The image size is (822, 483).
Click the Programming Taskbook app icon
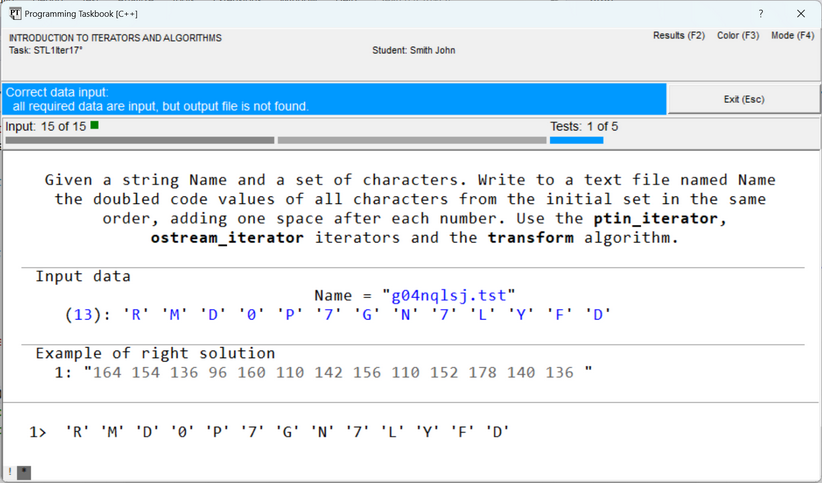[15, 14]
